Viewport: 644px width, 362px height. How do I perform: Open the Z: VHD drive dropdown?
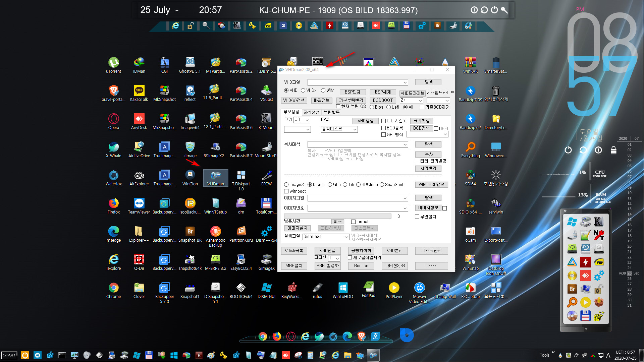420,101
